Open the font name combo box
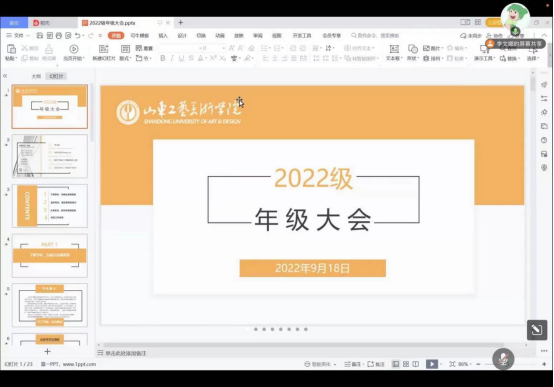This screenshot has width=554, height=387. tap(177, 48)
